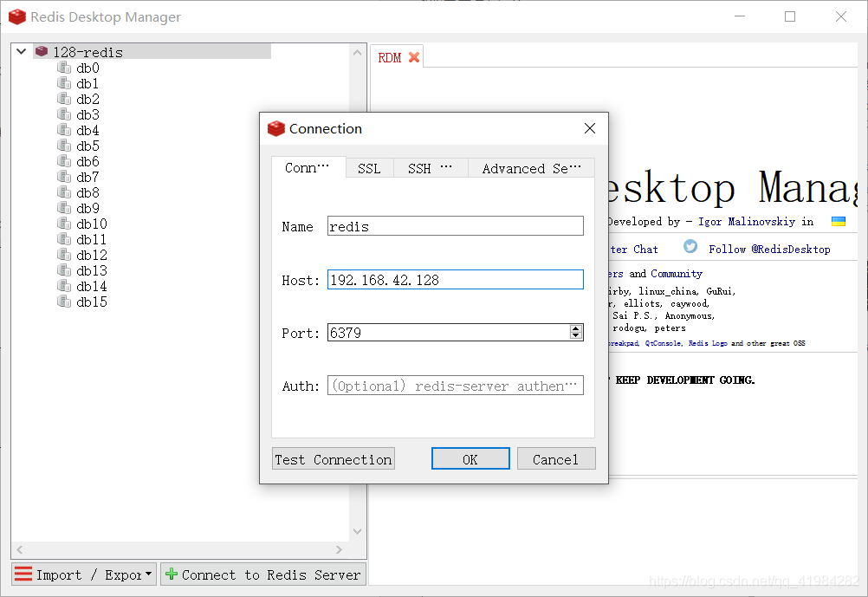The height and width of the screenshot is (597, 868).
Task: Maximize the Redis Desktop Manager window
Action: 790,16
